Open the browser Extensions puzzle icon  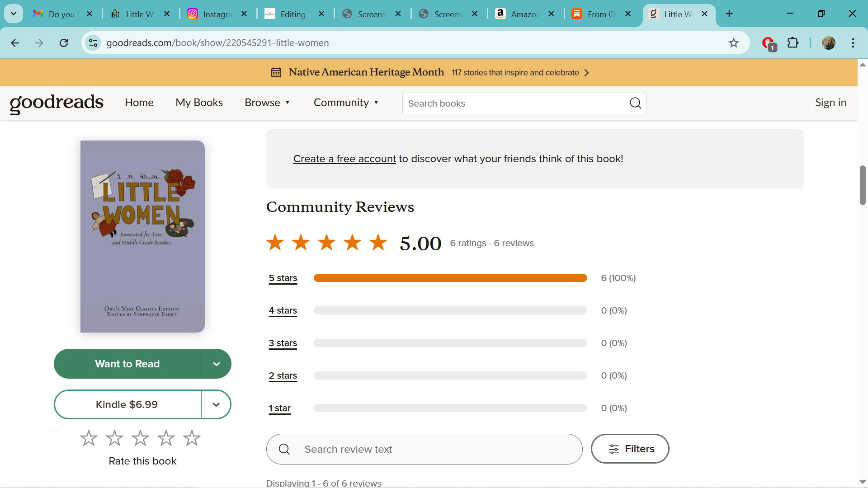coord(793,43)
